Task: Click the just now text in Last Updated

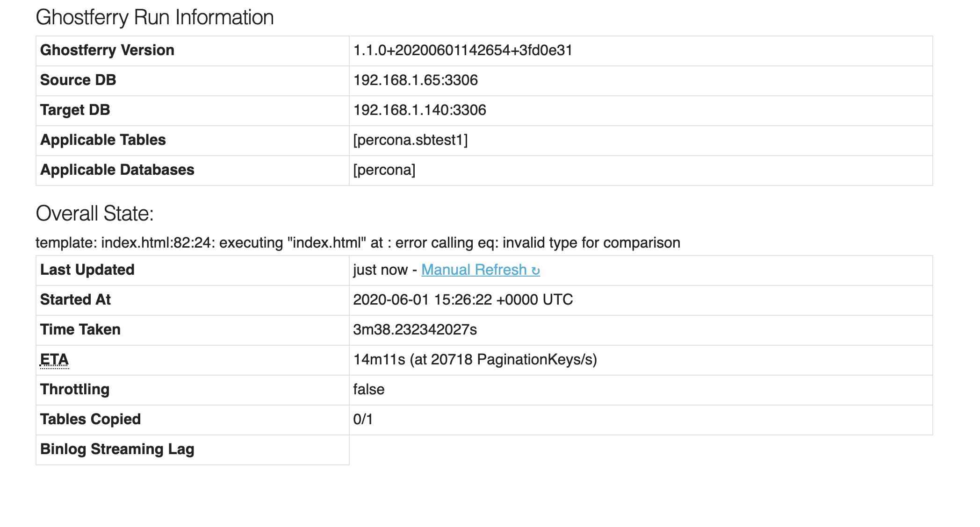Action: tap(379, 270)
